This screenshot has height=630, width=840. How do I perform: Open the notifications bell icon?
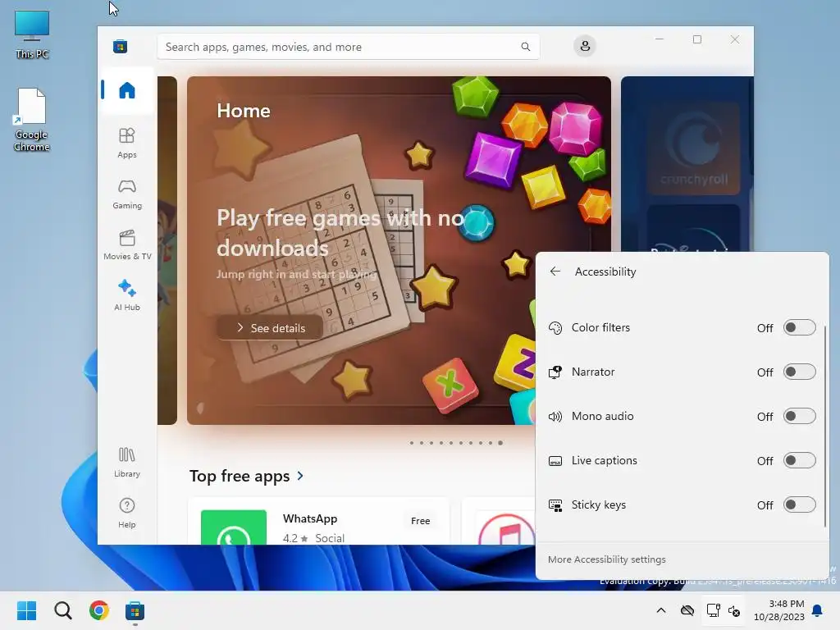coord(818,610)
